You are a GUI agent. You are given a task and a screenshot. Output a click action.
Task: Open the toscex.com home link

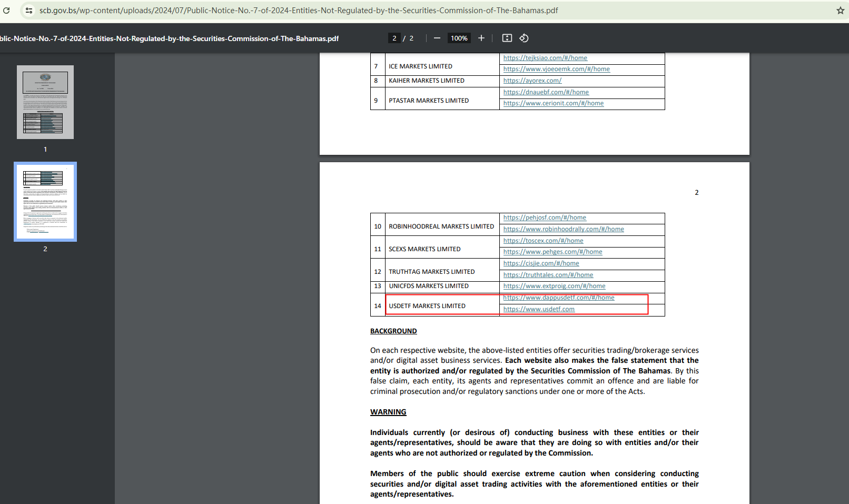[543, 241]
